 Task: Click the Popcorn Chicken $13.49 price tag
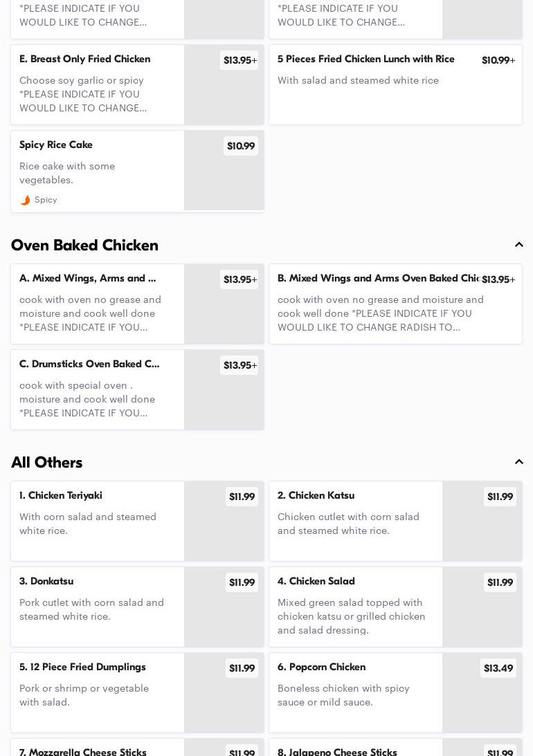click(498, 668)
